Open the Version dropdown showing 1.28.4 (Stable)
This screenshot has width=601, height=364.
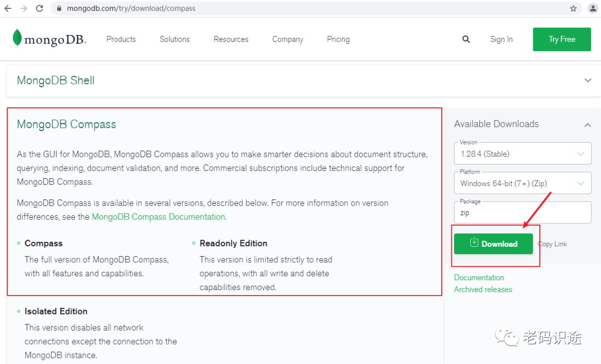pos(523,153)
